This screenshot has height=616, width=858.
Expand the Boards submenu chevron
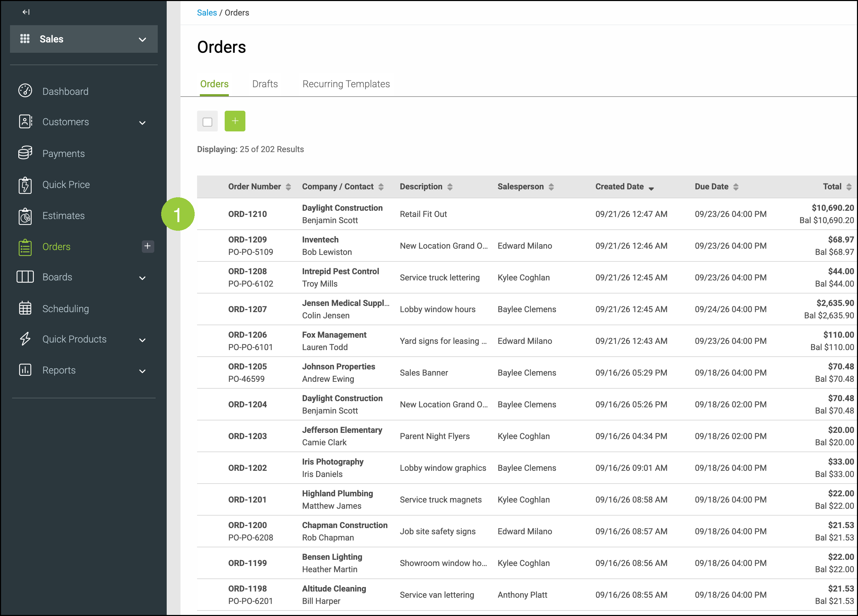click(142, 278)
